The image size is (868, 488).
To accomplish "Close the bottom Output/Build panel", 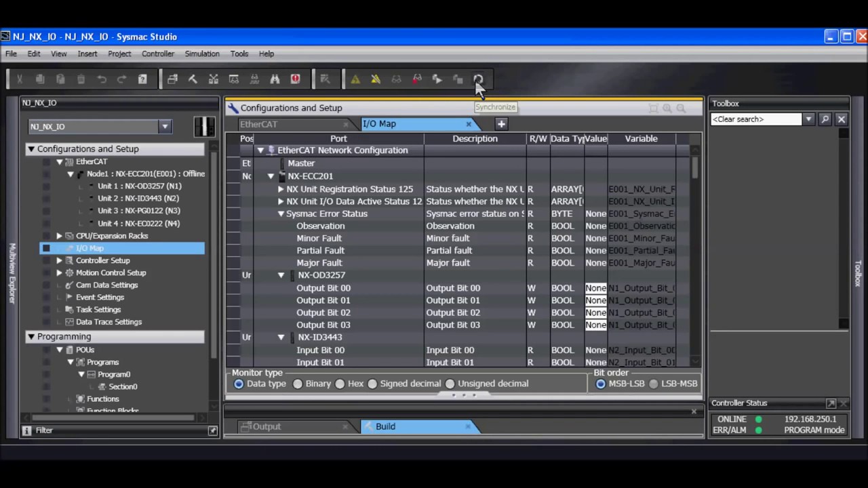I will [x=694, y=411].
